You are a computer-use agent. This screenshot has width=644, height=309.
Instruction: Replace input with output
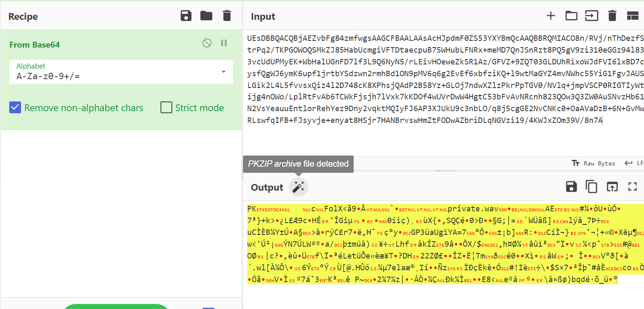[x=612, y=187]
